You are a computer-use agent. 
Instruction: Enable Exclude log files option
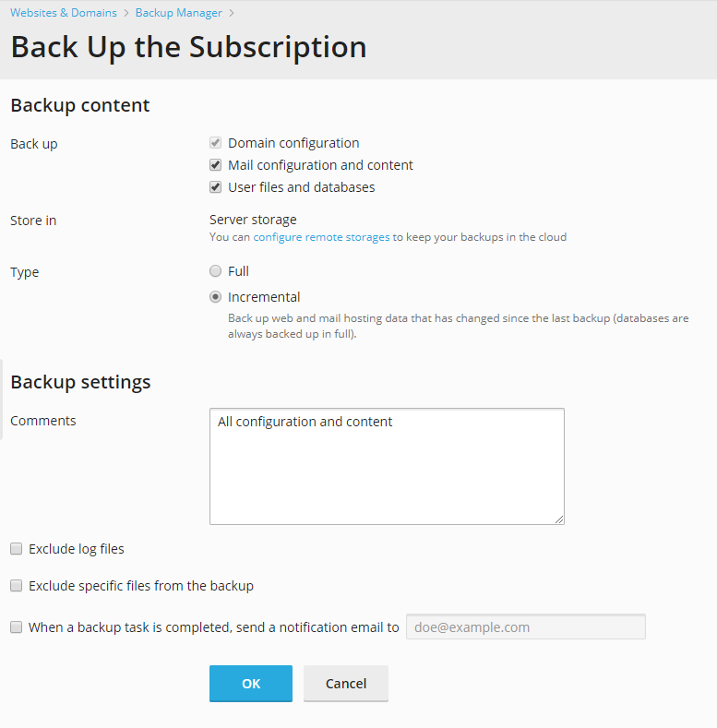click(16, 549)
